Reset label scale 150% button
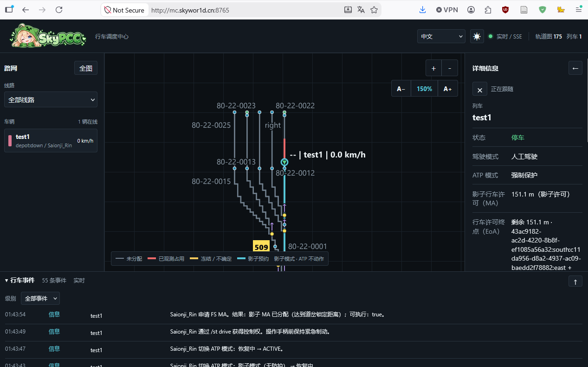This screenshot has height=367, width=588. (424, 89)
